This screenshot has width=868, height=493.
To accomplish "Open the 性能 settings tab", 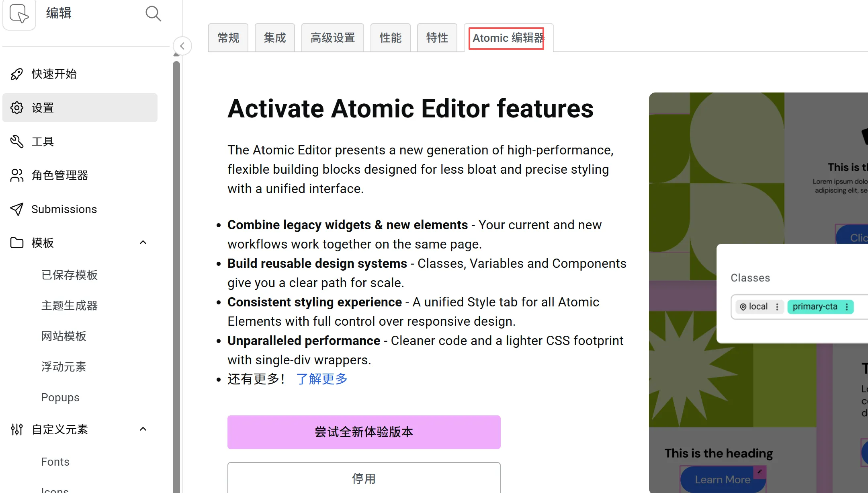I will tap(390, 37).
